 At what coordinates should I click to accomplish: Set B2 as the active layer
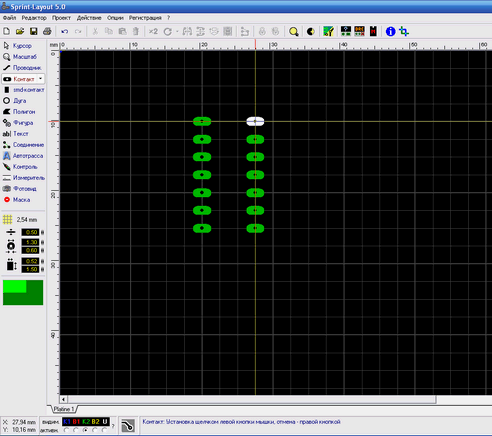point(95,430)
